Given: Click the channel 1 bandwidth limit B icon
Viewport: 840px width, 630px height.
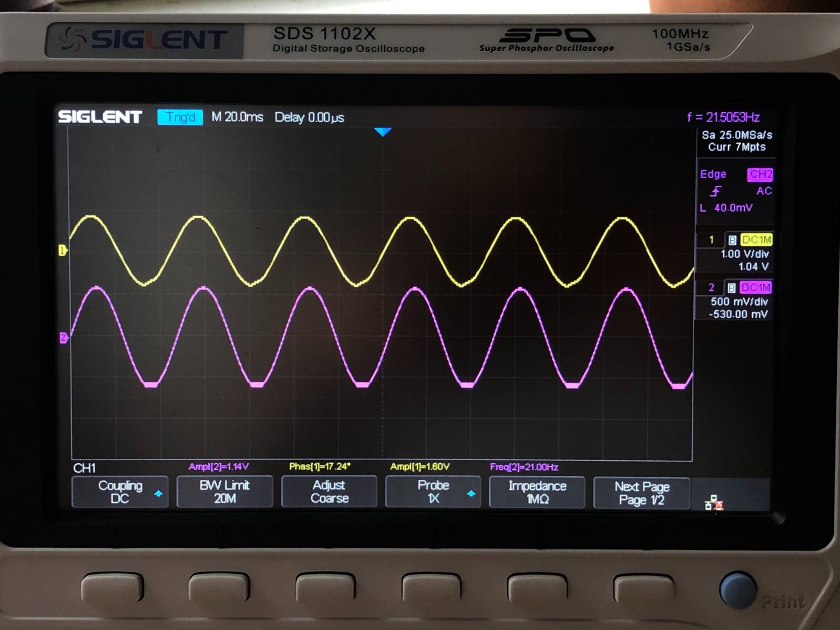Looking at the screenshot, I should (732, 240).
